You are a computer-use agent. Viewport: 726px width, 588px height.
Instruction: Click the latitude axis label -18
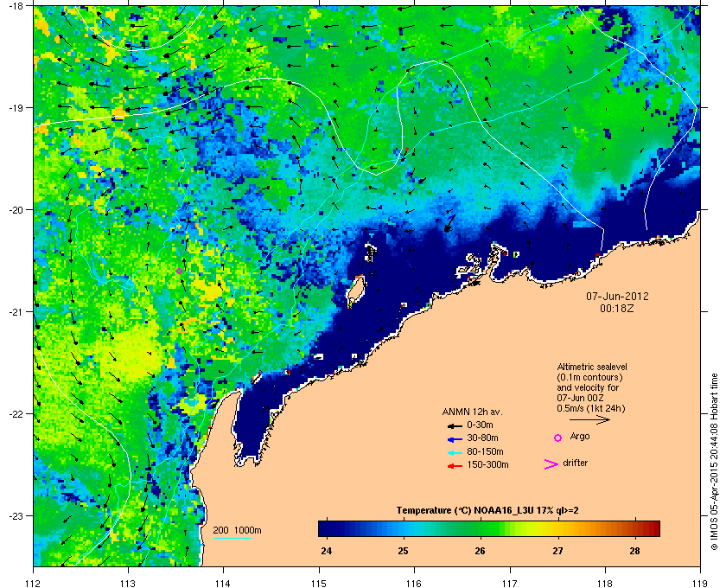pyautogui.click(x=17, y=6)
